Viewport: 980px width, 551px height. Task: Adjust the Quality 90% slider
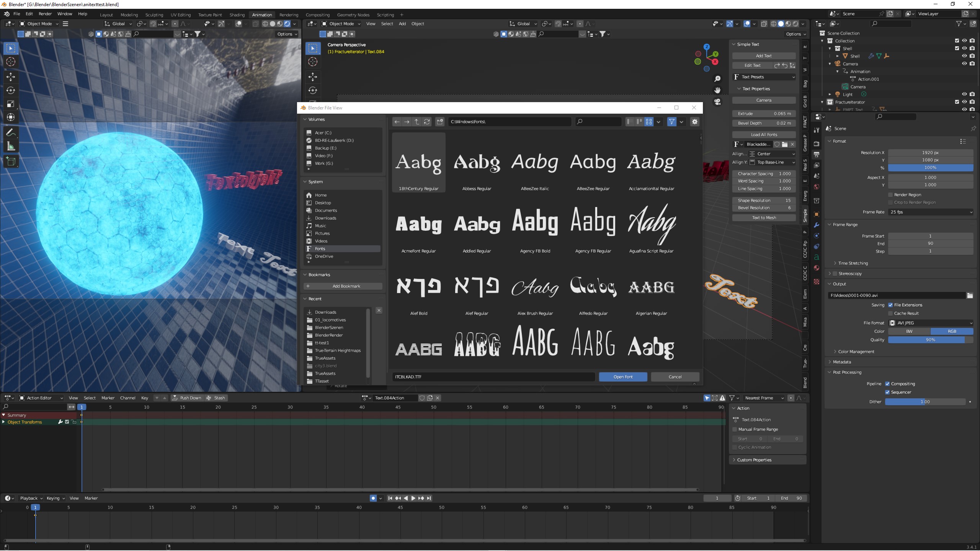point(930,340)
